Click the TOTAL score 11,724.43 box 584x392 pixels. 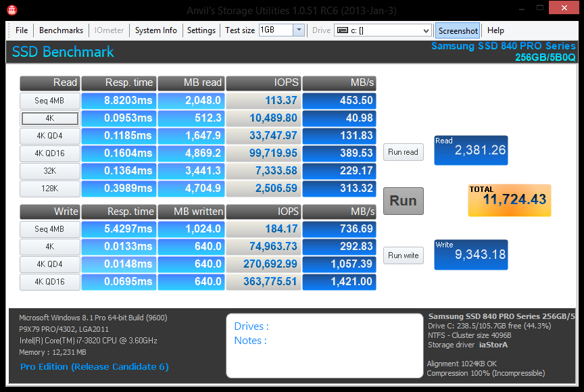[x=510, y=200]
